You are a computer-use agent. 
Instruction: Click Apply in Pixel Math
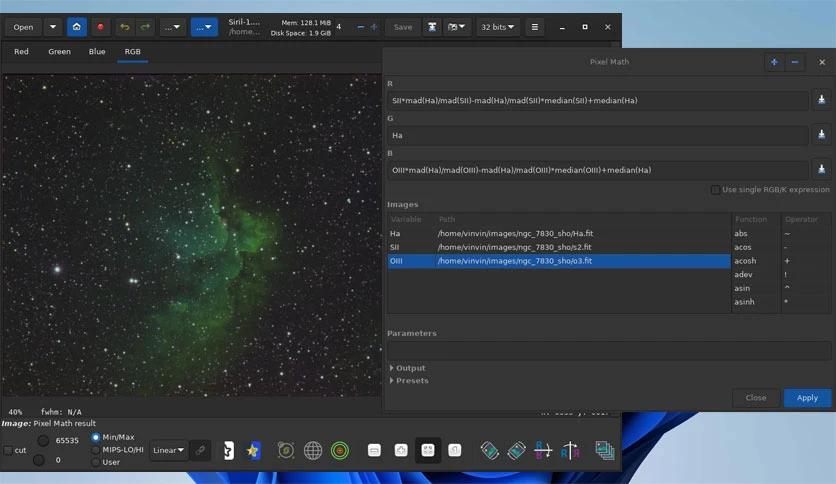(807, 398)
